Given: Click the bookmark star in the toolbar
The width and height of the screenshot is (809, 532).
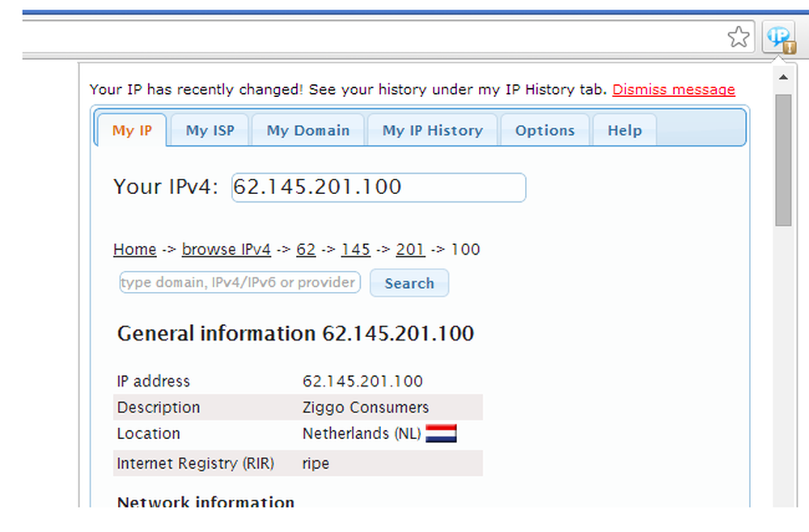Looking at the screenshot, I should (739, 36).
